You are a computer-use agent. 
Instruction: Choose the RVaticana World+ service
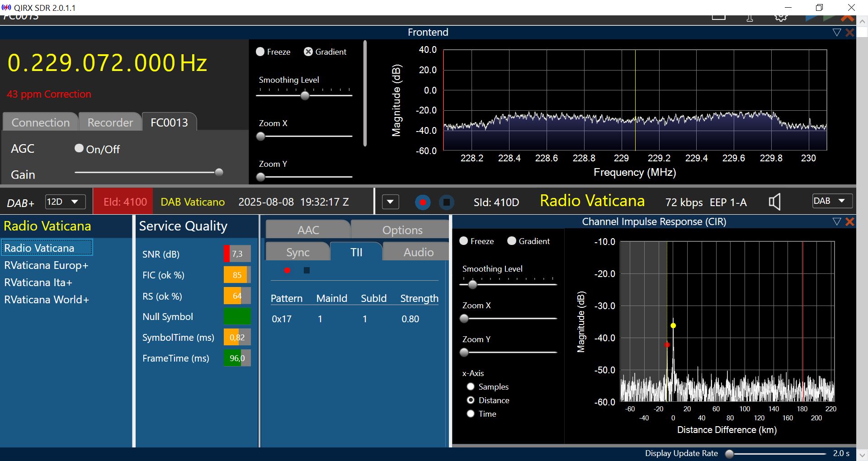click(47, 300)
